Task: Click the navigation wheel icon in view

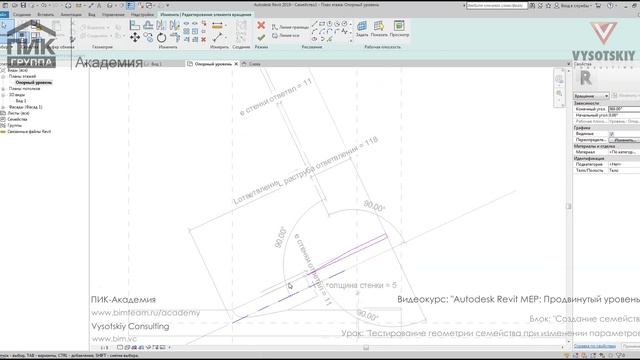Action: (559, 79)
